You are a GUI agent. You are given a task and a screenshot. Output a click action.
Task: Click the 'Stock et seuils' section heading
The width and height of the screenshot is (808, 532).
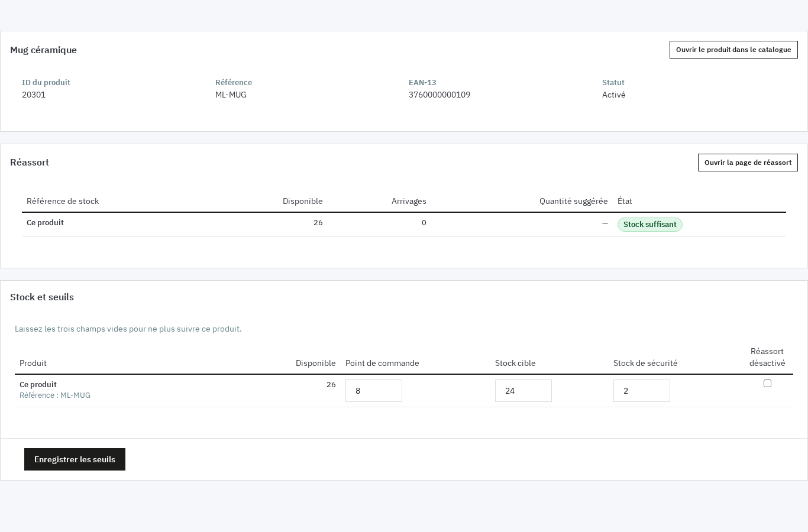(x=42, y=297)
